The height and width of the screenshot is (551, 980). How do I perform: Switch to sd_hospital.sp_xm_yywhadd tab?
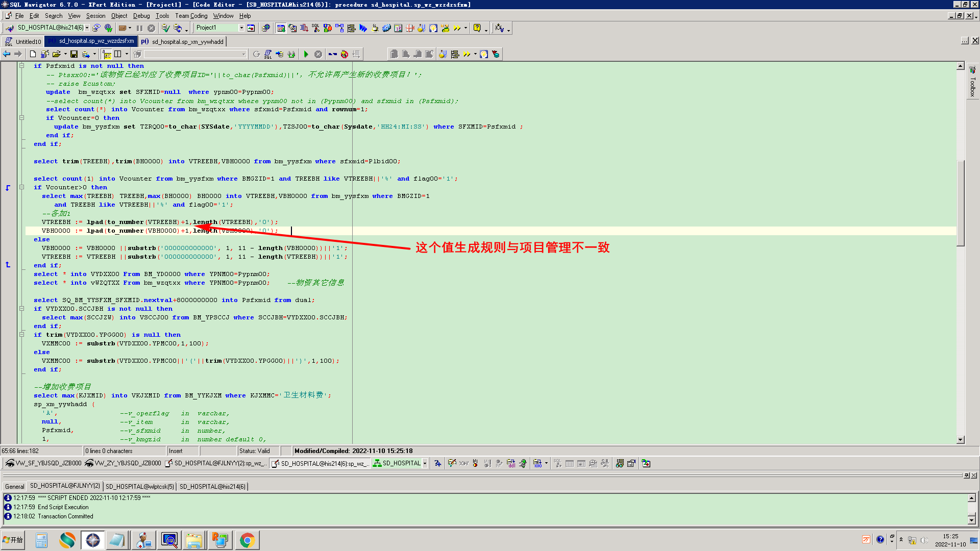click(183, 41)
